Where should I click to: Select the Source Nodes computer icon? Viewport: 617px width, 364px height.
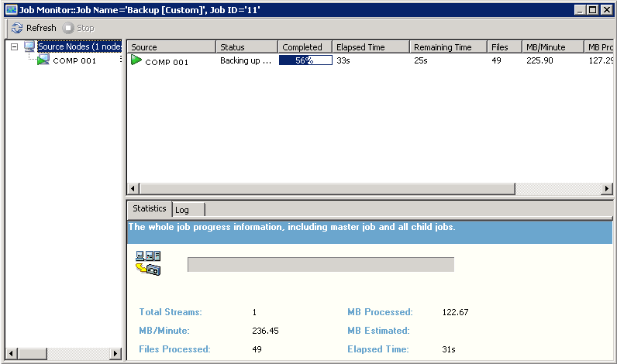[x=30, y=47]
